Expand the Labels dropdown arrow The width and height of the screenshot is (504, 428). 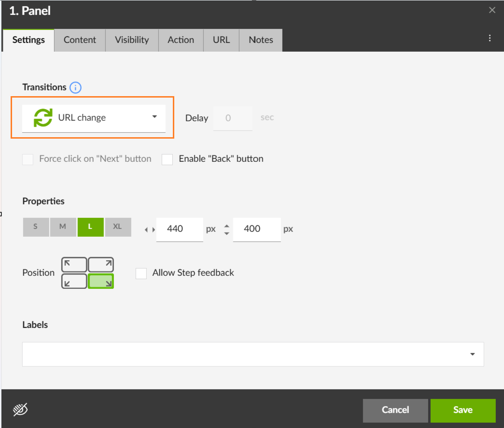tap(472, 355)
